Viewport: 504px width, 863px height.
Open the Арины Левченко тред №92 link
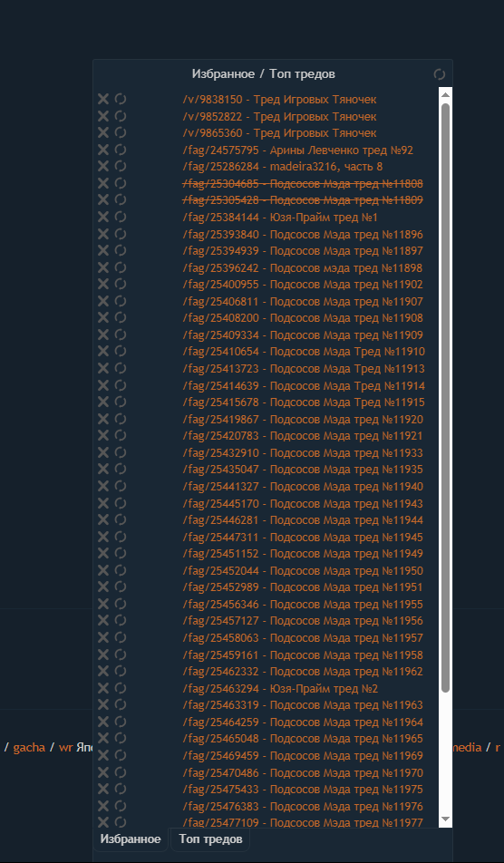click(x=342, y=150)
